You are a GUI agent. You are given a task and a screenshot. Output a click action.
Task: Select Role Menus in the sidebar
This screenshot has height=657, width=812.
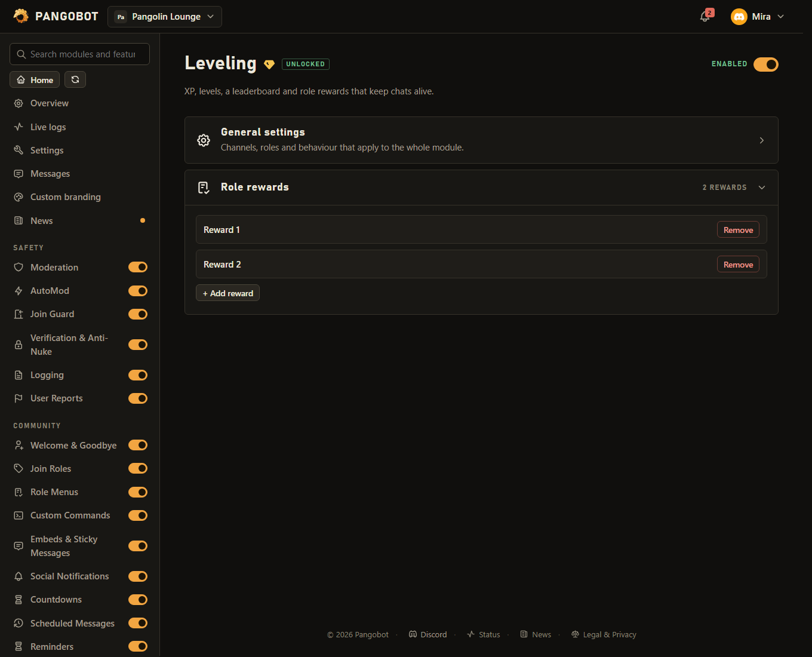tap(54, 492)
